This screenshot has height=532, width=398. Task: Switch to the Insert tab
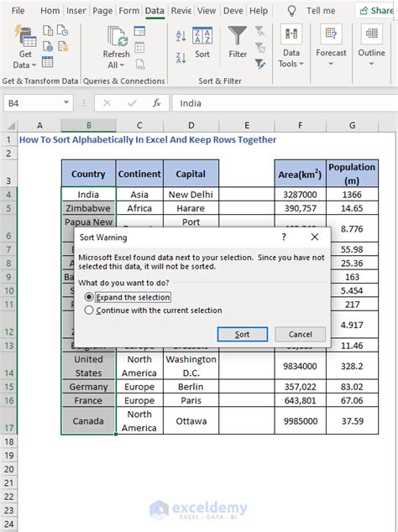76,11
